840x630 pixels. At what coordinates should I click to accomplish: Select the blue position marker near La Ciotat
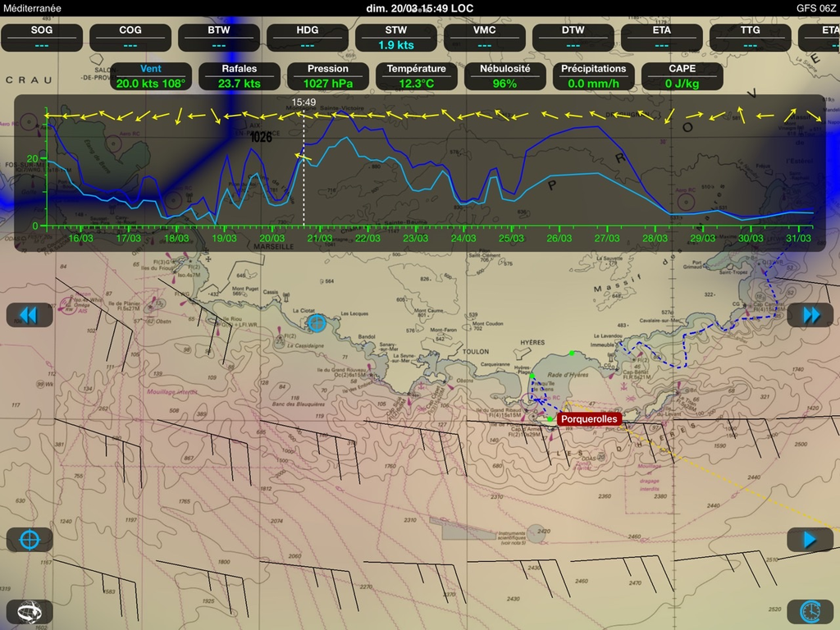(317, 323)
